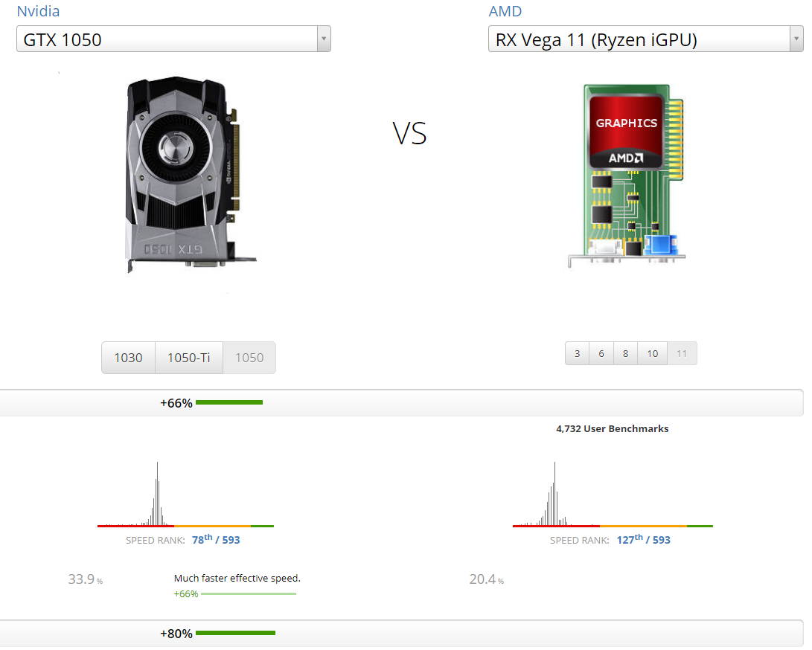
Task: Click the 20.4% effective speed score
Action: point(486,579)
